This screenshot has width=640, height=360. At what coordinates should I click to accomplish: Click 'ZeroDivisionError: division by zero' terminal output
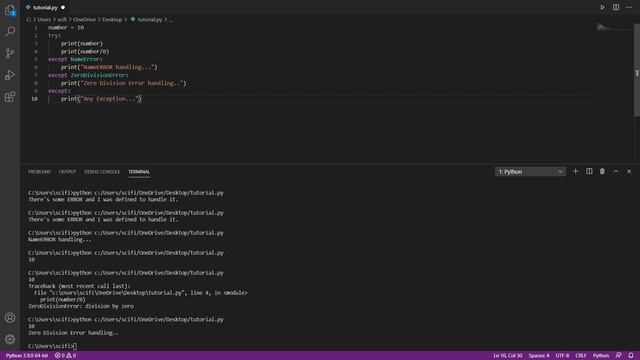click(x=81, y=306)
